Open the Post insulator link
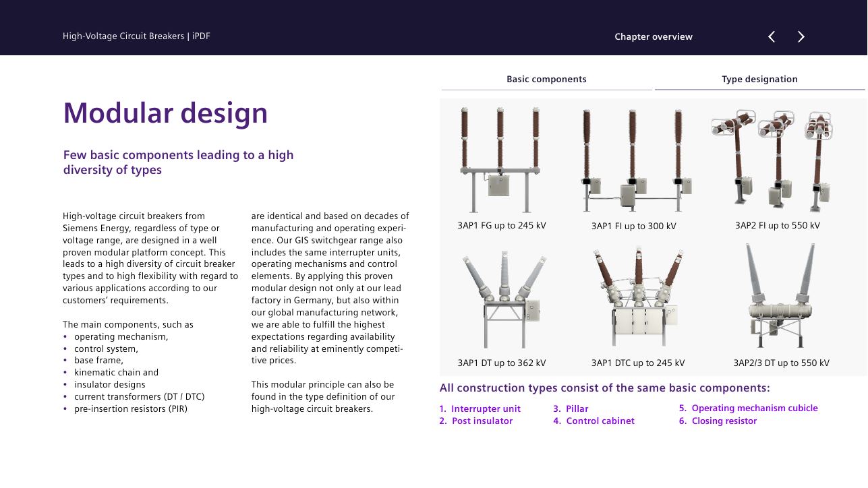 tap(475, 421)
